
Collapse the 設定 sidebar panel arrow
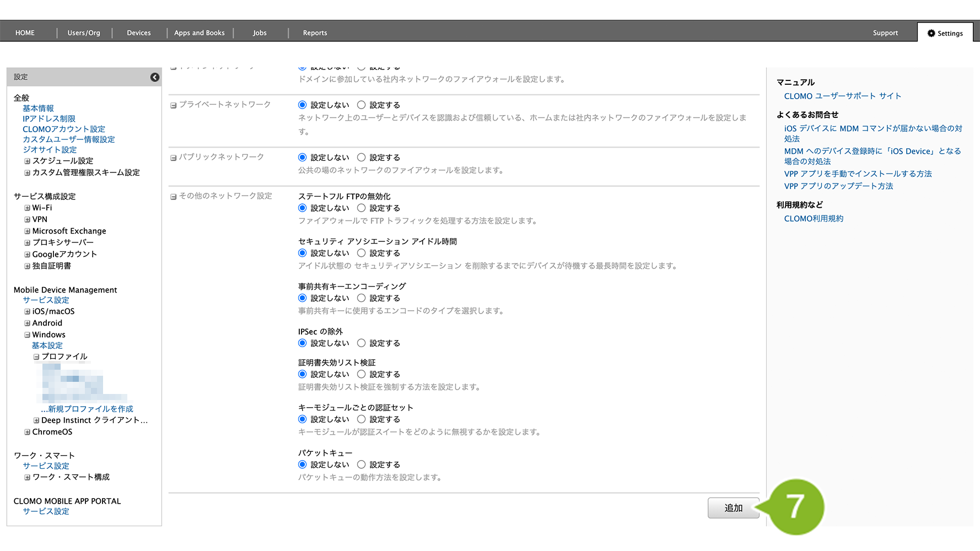coord(155,77)
